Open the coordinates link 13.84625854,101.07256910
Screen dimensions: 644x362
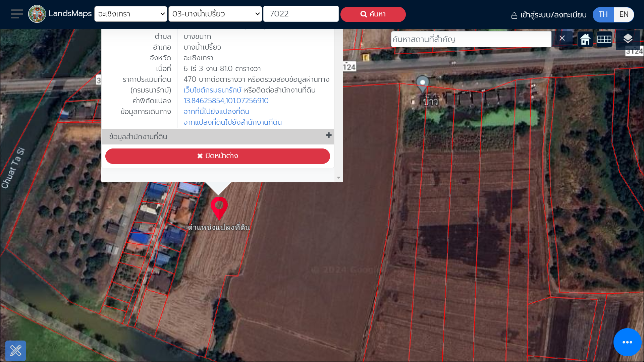[226, 101]
